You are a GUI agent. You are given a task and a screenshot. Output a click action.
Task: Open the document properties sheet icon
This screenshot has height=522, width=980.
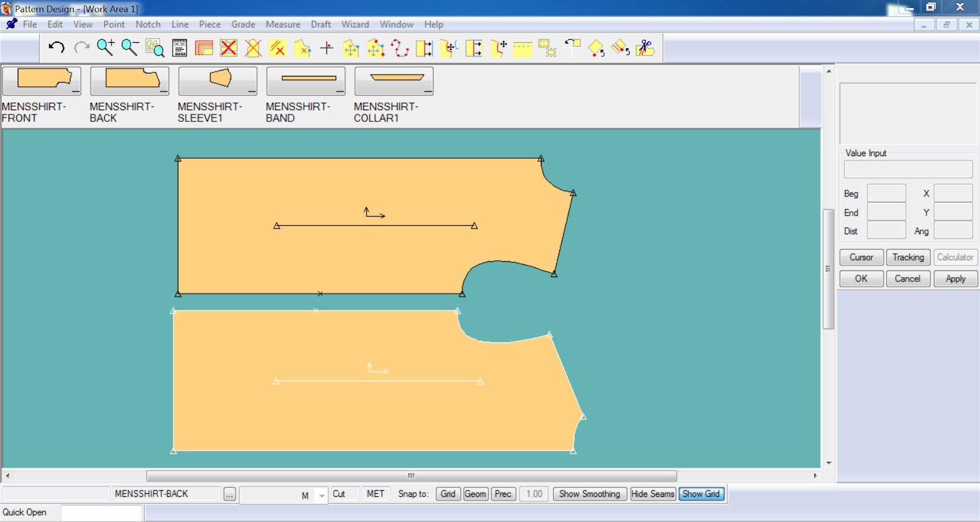pos(179,48)
